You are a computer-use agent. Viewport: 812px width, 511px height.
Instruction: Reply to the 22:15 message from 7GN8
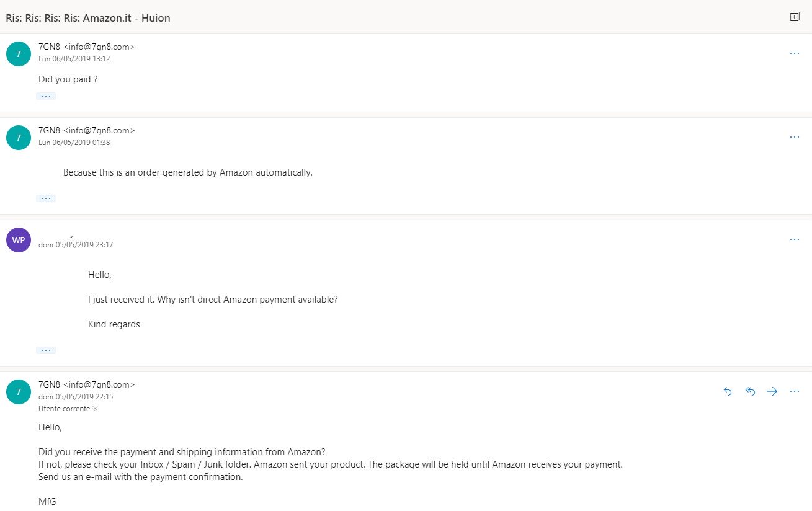coord(728,391)
